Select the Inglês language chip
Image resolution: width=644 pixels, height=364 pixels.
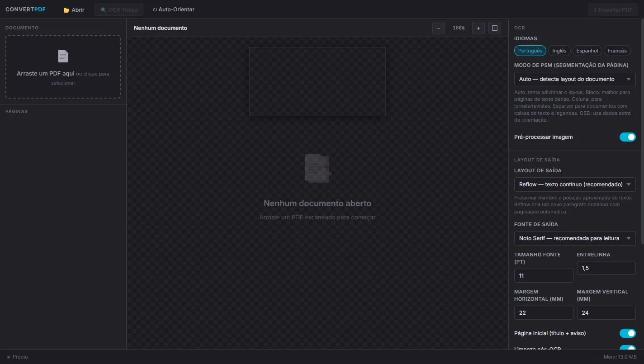(x=559, y=51)
